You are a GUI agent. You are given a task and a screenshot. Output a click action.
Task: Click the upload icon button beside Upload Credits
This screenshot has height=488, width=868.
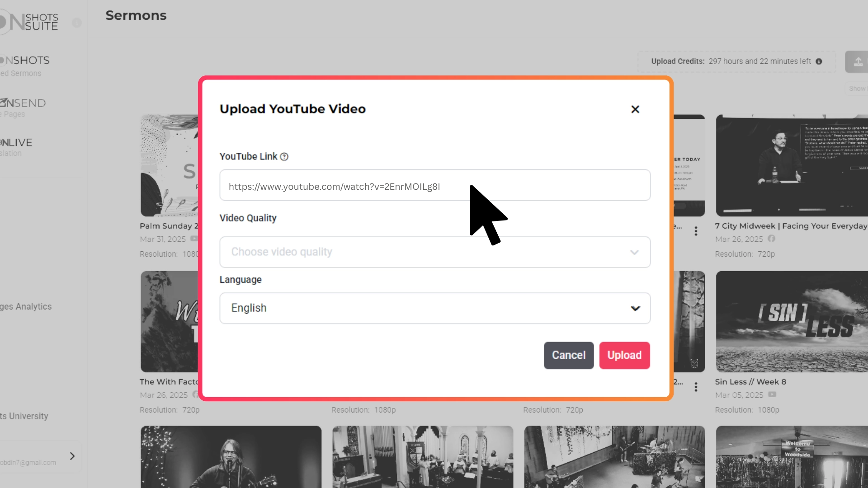(x=857, y=62)
